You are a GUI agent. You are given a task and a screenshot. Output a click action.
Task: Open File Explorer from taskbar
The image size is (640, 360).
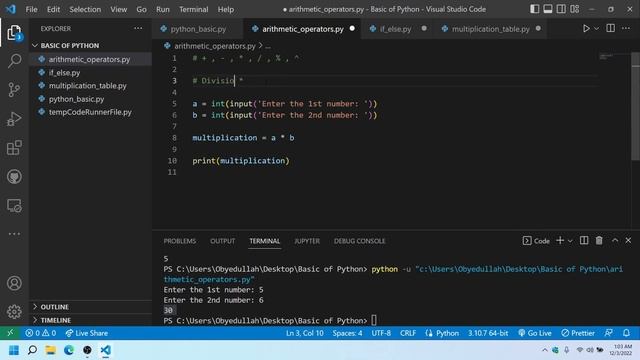51,350
